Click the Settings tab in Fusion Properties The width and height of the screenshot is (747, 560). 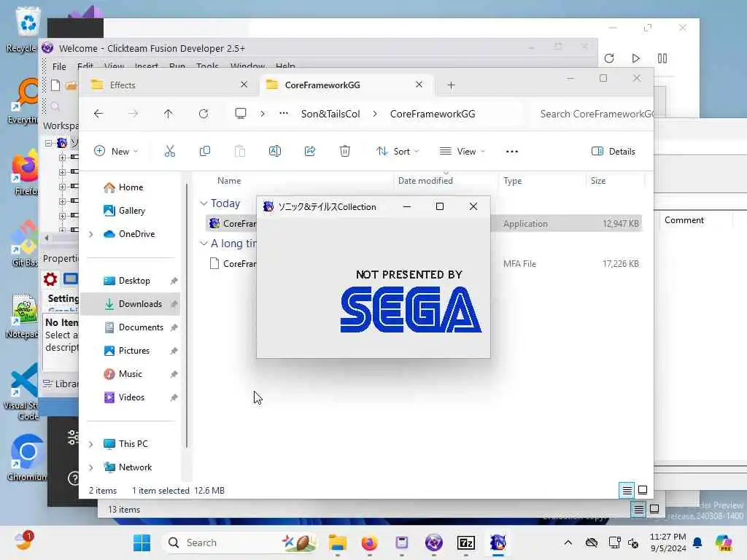pos(63,298)
